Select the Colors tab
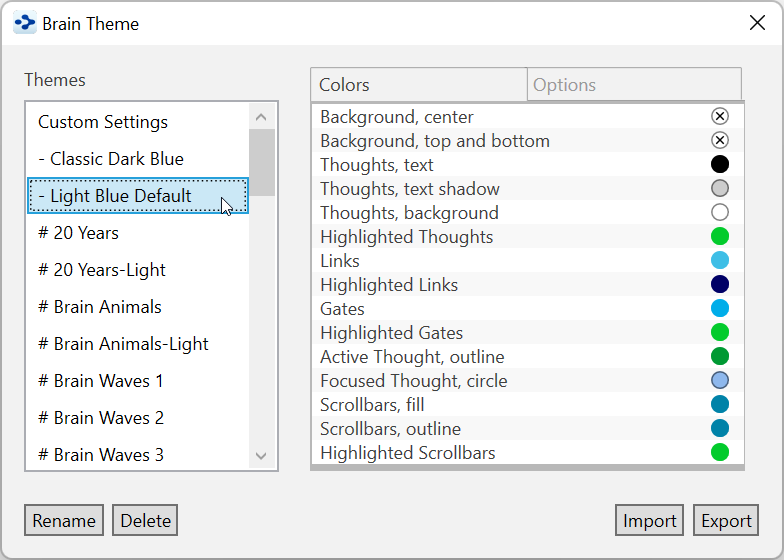The height and width of the screenshot is (560, 784). [418, 85]
